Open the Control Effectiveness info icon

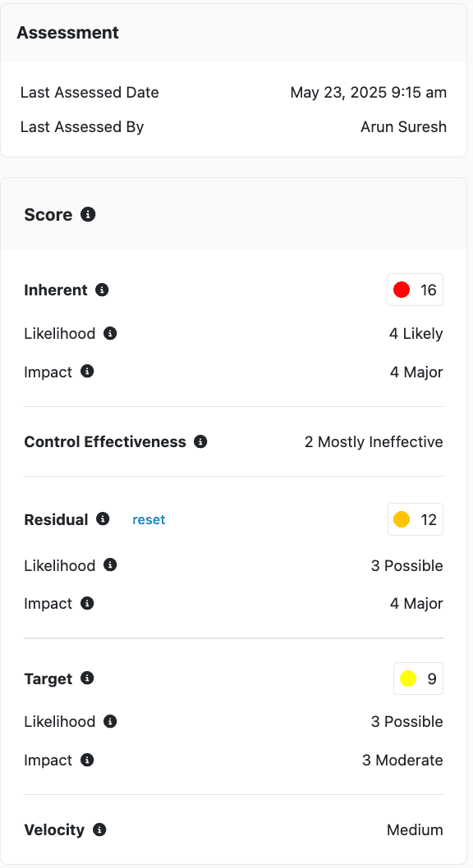pos(200,441)
